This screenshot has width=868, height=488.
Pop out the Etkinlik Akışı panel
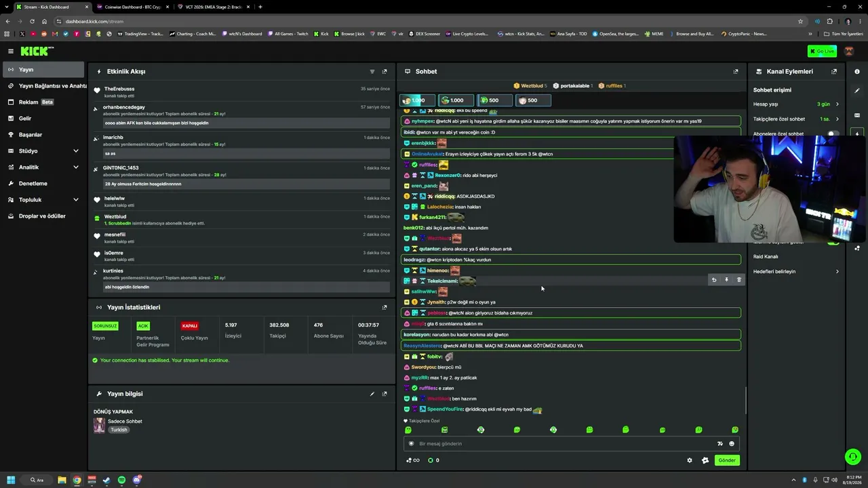[384, 71]
